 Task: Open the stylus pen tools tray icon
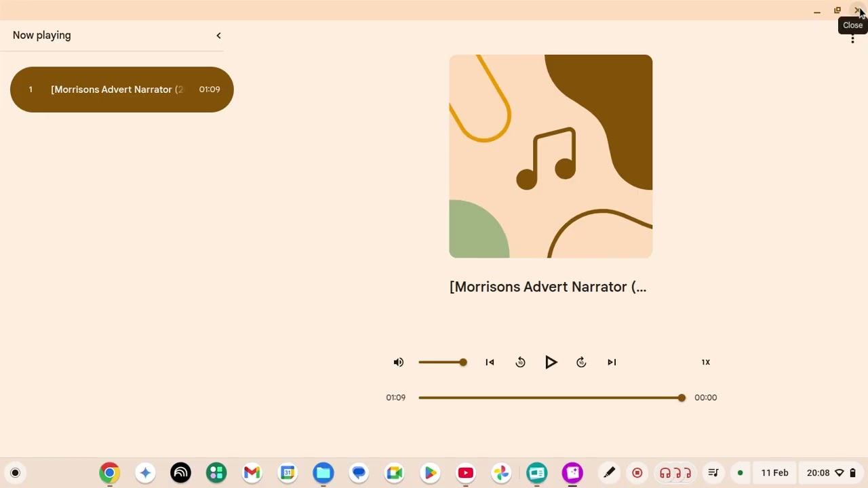tap(609, 473)
